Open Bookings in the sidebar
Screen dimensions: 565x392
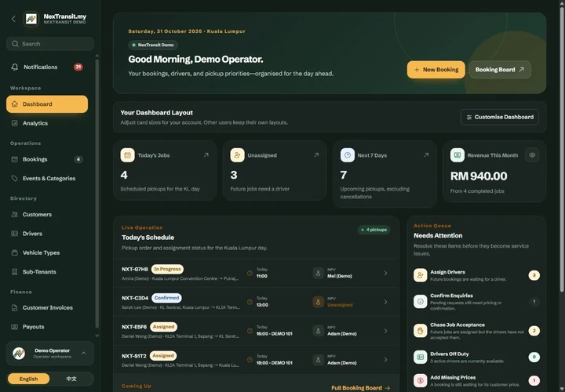pyautogui.click(x=47, y=159)
